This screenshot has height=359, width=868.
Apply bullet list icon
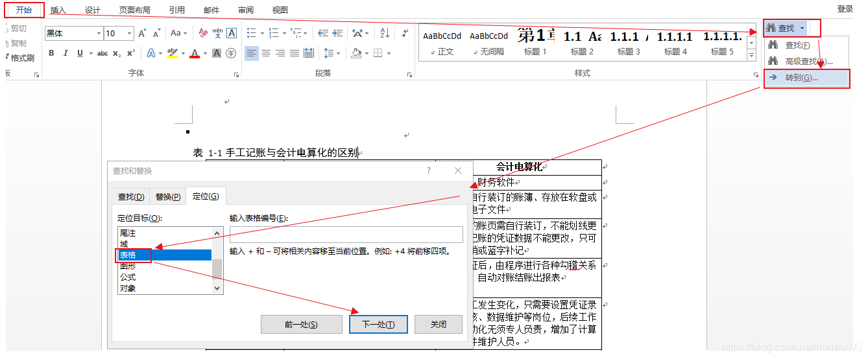point(252,33)
